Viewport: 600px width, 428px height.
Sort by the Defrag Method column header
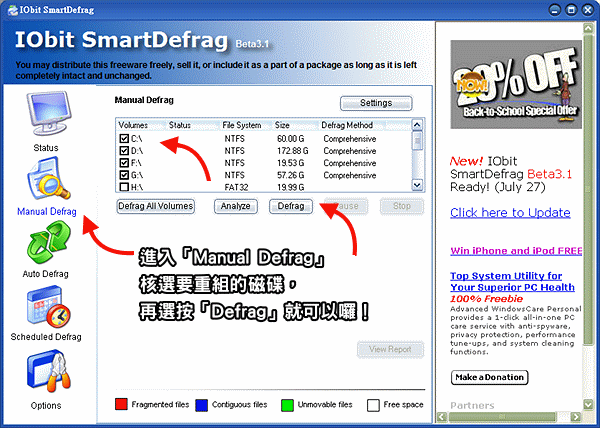tap(347, 125)
